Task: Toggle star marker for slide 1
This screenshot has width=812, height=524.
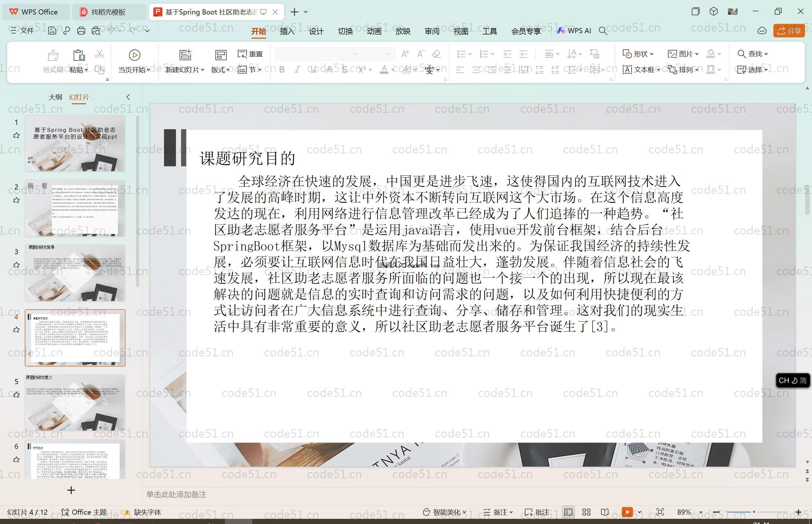Action: (16, 135)
